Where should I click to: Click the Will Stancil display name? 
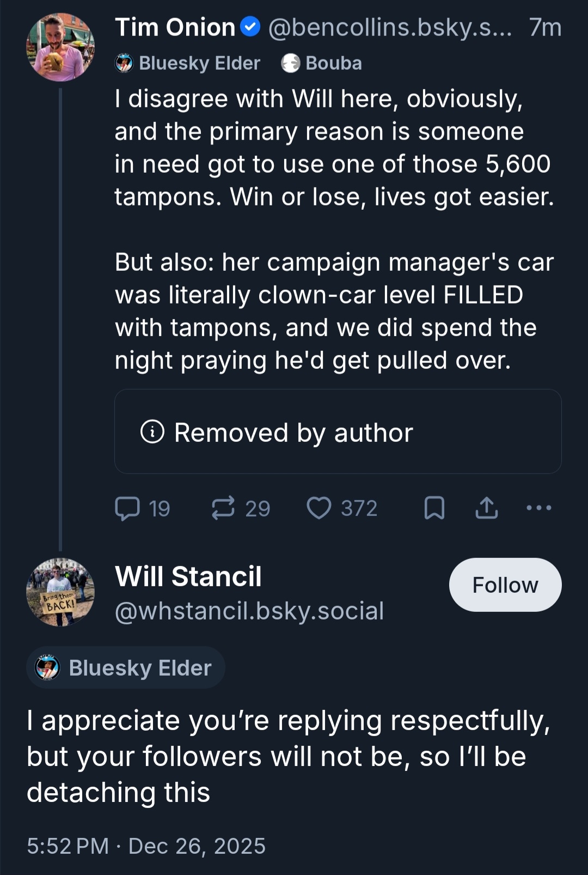pyautogui.click(x=188, y=576)
